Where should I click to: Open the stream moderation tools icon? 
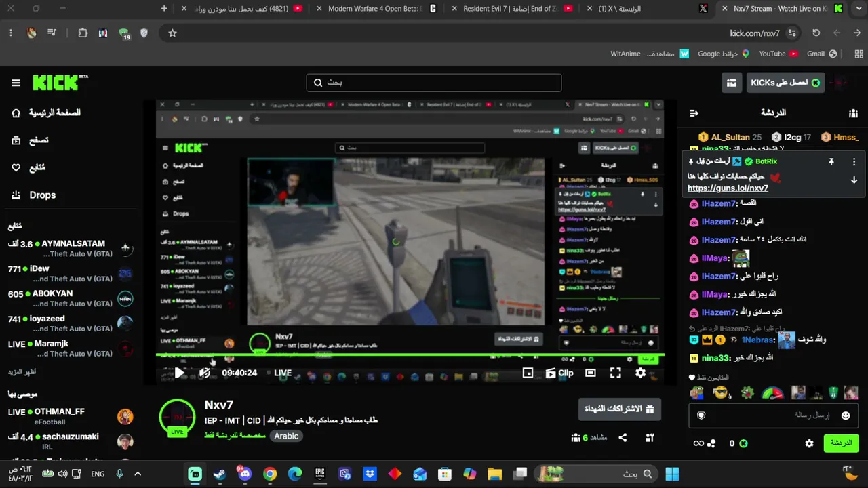[x=649, y=438]
